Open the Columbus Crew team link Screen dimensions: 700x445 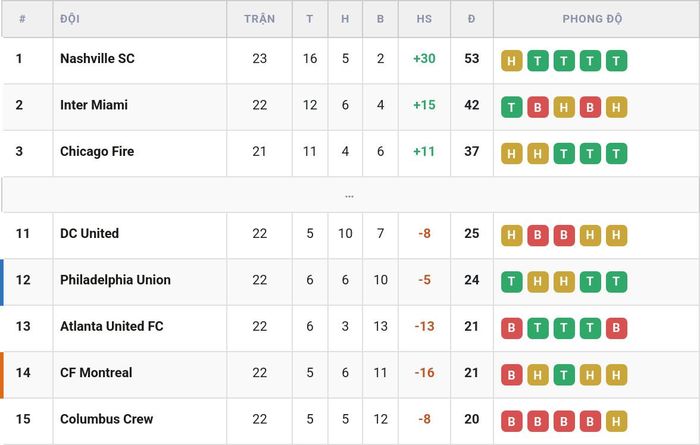pyautogui.click(x=106, y=419)
